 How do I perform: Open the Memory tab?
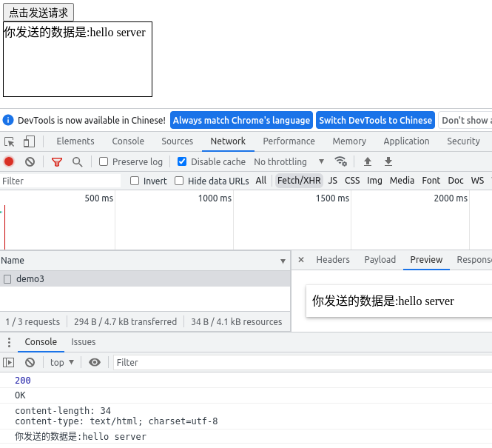click(349, 141)
